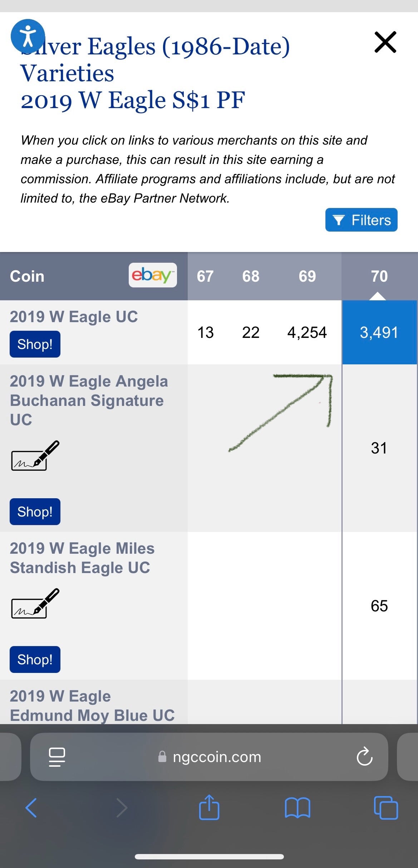Click signature icon for Miles Standish coin
The image size is (418, 868).
(35, 603)
